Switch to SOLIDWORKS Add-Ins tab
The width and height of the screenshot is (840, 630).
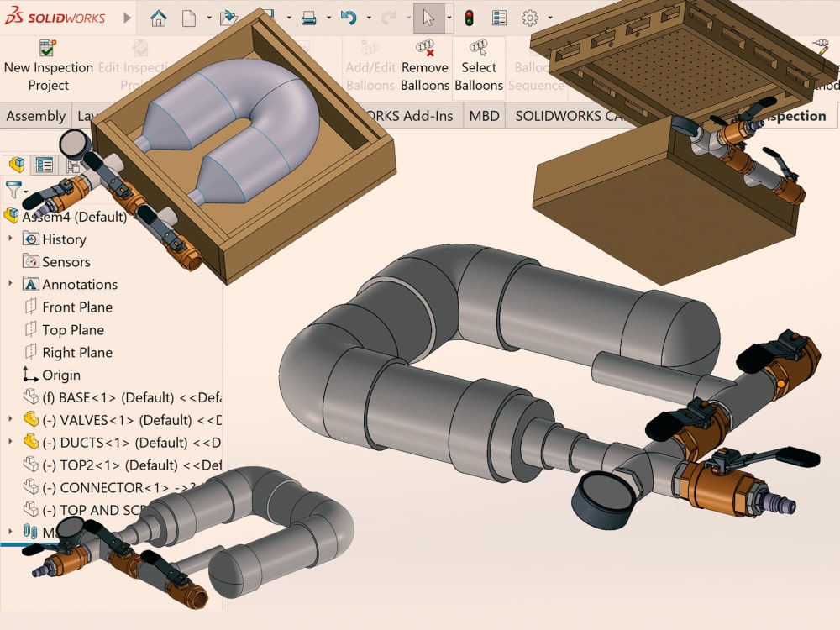[409, 116]
